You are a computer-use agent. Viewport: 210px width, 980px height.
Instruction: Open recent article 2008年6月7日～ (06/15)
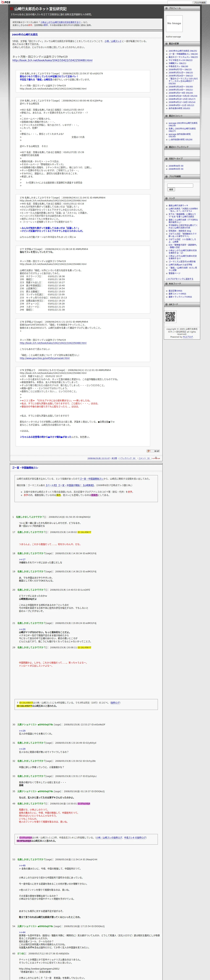tap(180, 70)
